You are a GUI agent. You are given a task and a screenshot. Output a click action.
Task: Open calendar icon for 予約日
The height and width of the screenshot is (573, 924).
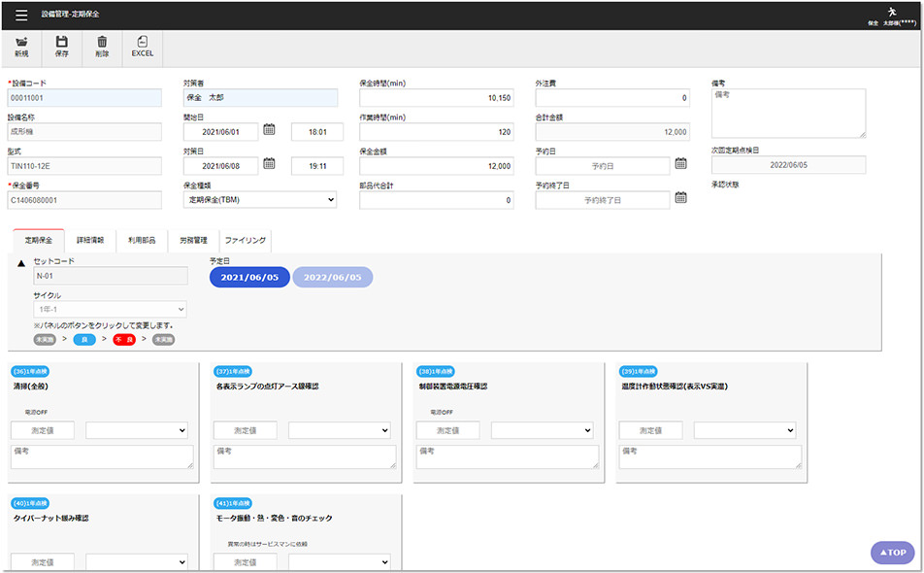(x=680, y=164)
